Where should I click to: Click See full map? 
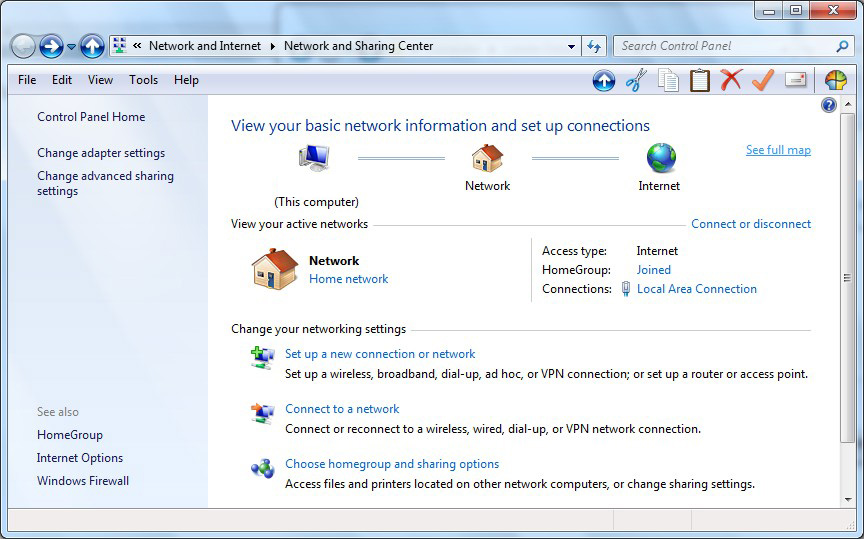click(x=778, y=150)
